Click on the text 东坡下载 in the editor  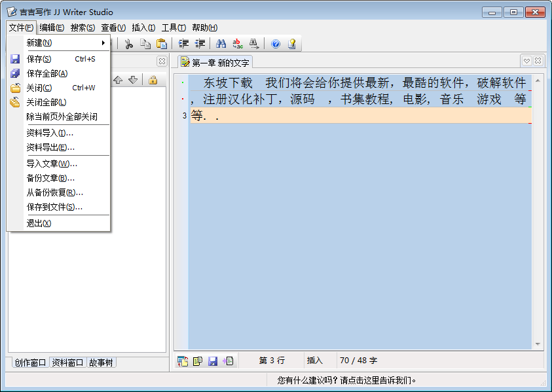point(228,82)
